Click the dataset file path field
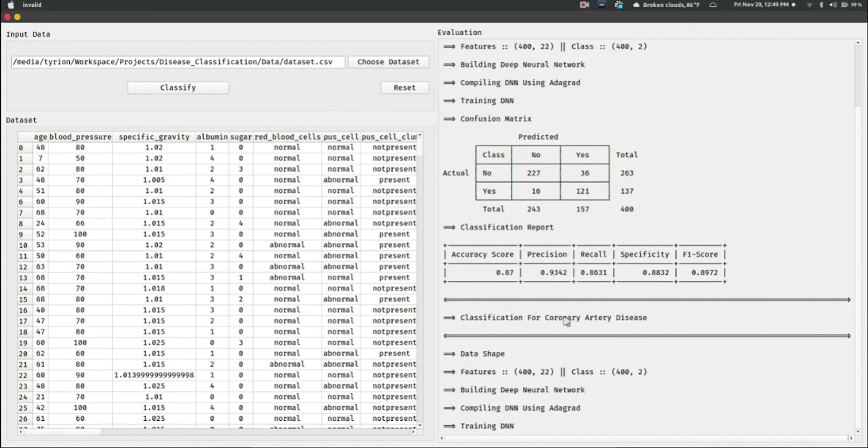 (178, 62)
